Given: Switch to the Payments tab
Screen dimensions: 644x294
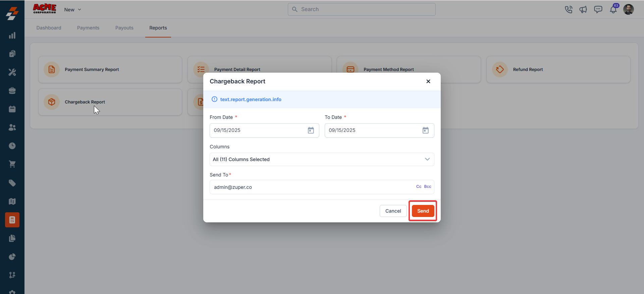Looking at the screenshot, I should (x=88, y=28).
